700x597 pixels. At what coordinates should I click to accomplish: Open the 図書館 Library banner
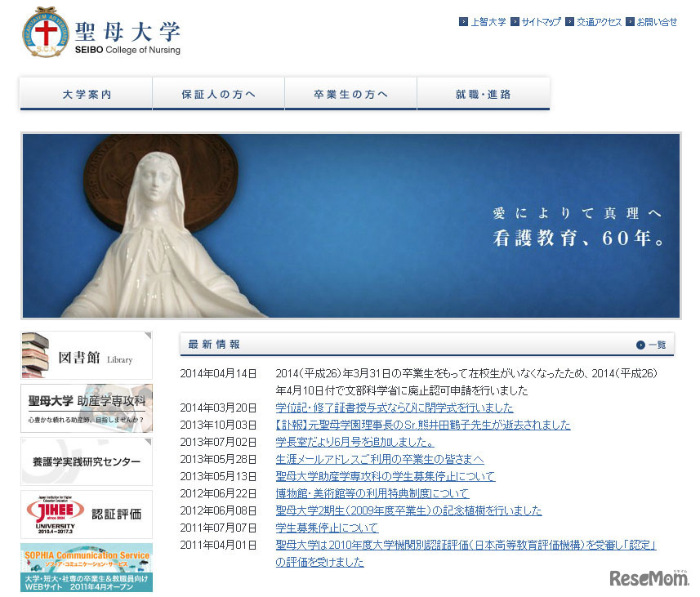point(87,355)
